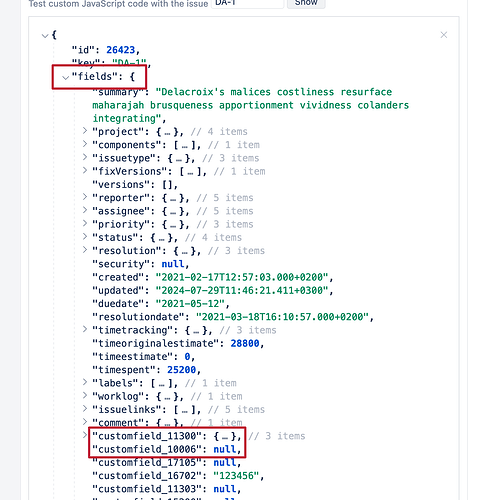Collapse the "fields" node

(x=66, y=77)
